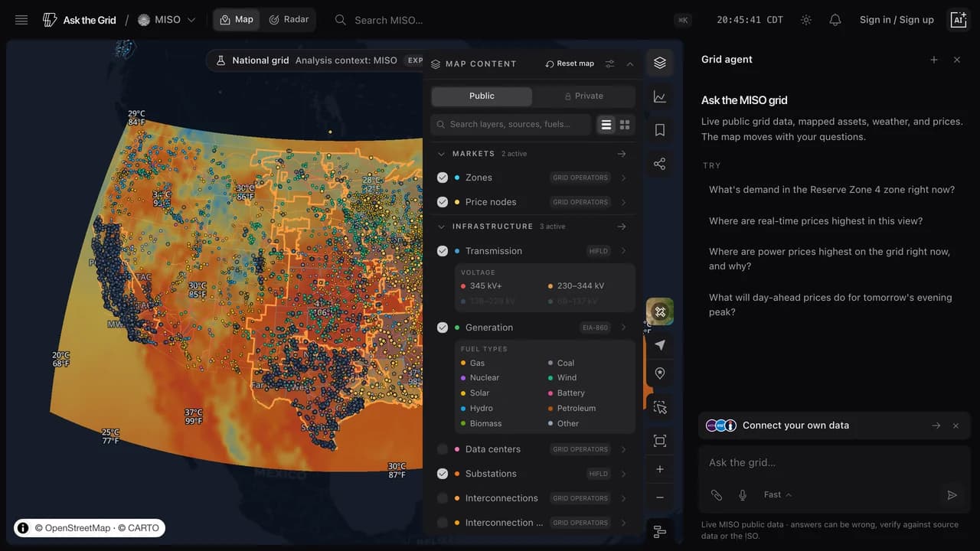The width and height of the screenshot is (980, 551).
Task: Open the timeline icon below zoom controls
Action: [x=660, y=532]
